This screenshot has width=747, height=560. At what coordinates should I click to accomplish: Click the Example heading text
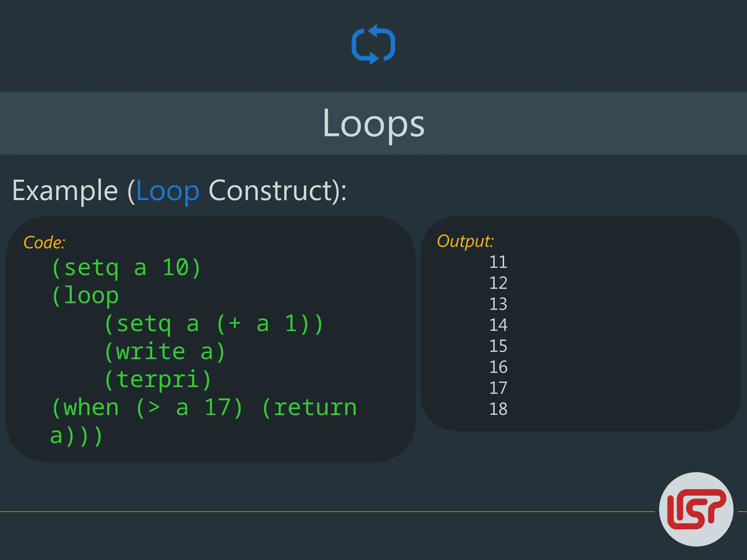[65, 190]
